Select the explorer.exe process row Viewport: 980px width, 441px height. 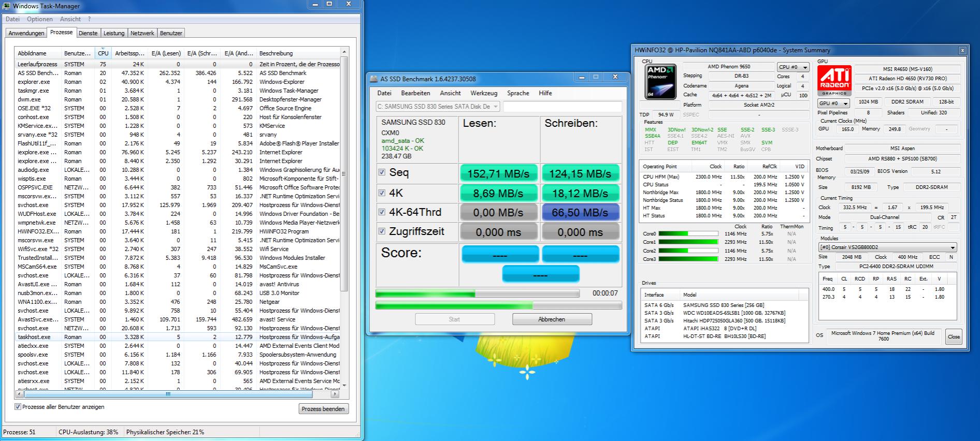[x=178, y=82]
